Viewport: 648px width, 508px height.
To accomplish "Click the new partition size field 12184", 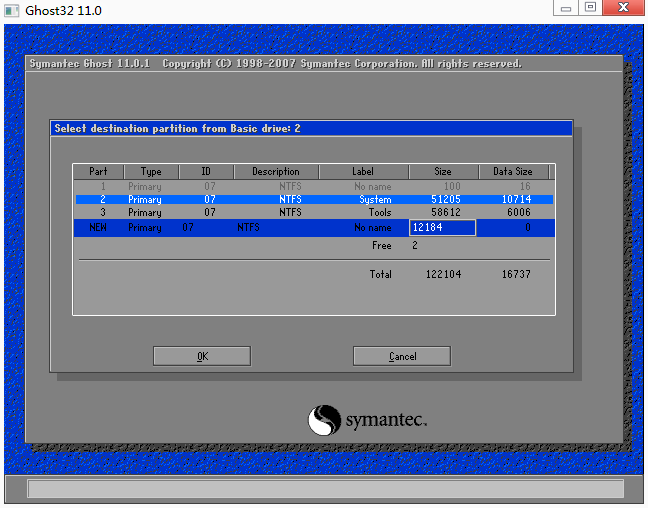I will (x=442, y=227).
